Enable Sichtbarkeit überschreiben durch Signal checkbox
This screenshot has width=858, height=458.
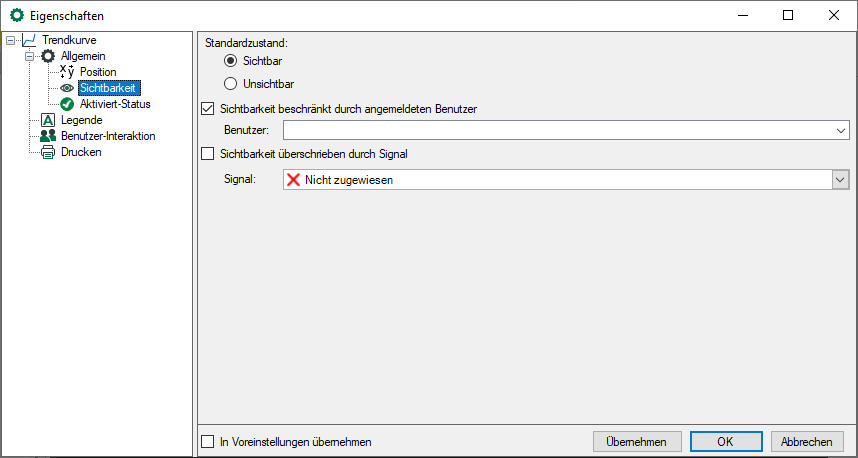tap(208, 154)
